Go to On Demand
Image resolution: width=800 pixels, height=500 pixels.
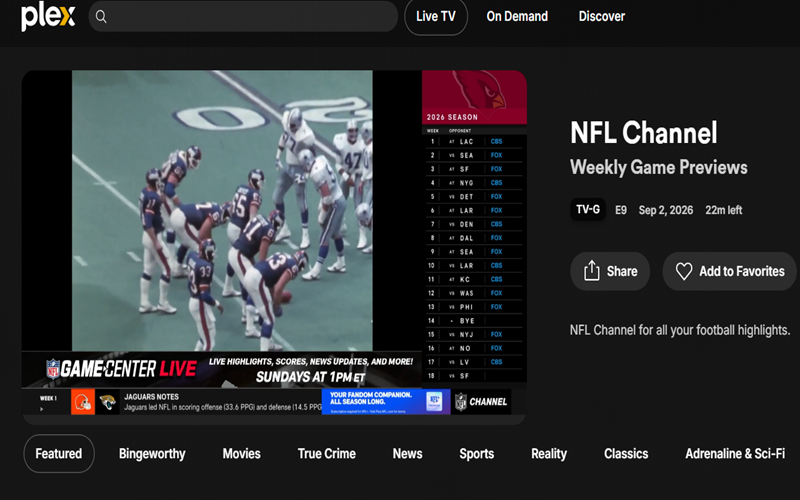517,16
